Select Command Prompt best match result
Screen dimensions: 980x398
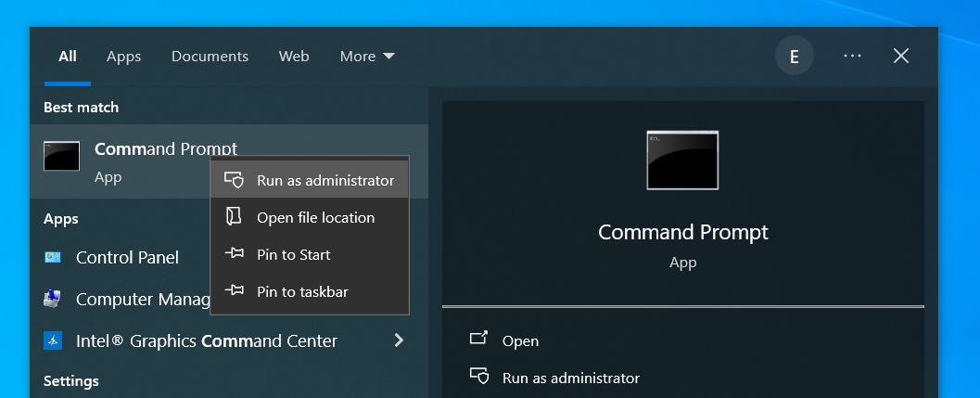click(229, 161)
